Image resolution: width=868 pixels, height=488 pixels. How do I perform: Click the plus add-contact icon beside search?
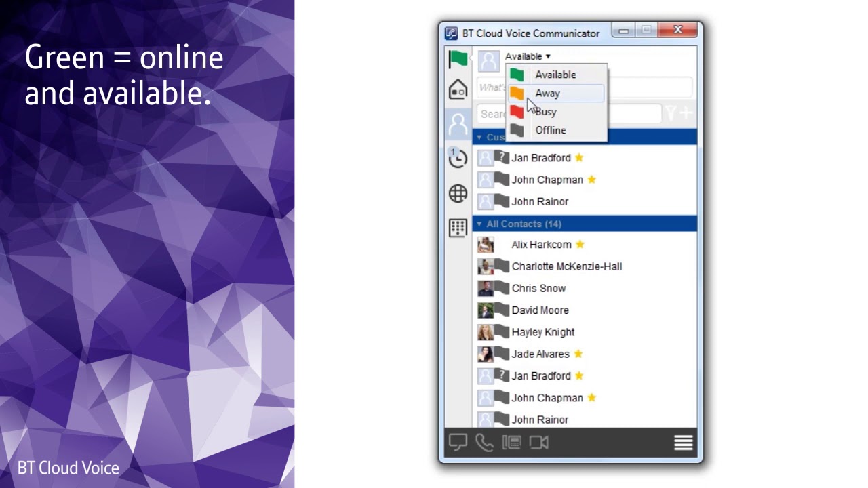[x=686, y=114]
